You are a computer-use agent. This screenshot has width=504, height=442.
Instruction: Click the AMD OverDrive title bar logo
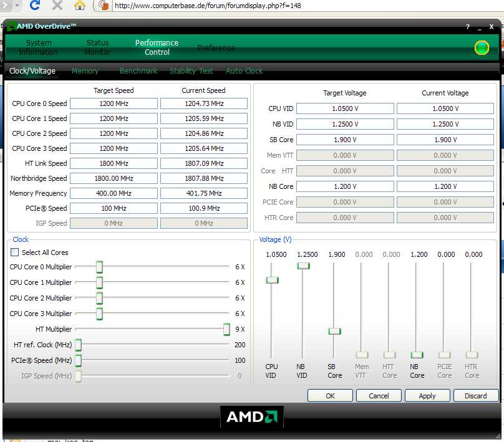pos(11,26)
